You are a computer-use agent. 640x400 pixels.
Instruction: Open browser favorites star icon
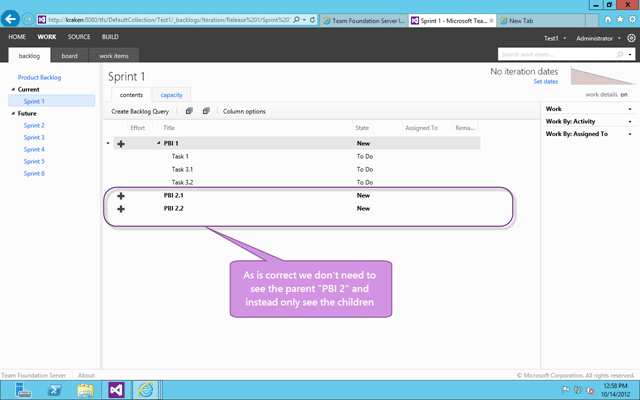pos(620,19)
